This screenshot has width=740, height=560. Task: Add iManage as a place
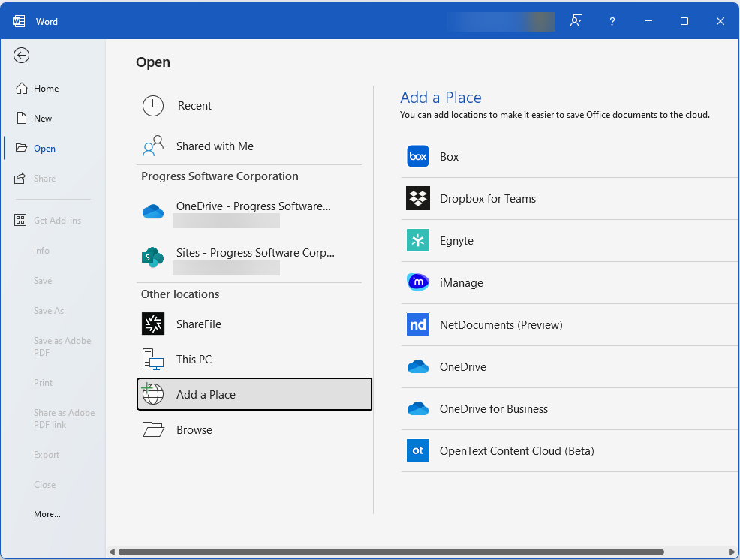[x=570, y=282]
